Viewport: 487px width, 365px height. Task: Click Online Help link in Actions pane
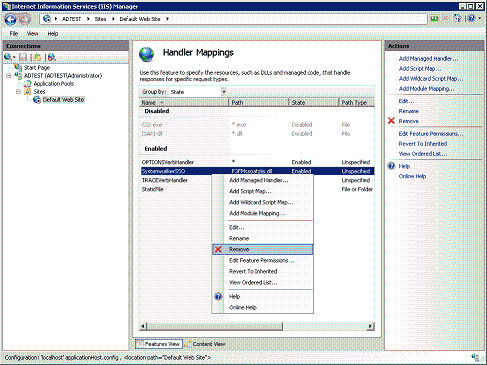click(x=412, y=176)
